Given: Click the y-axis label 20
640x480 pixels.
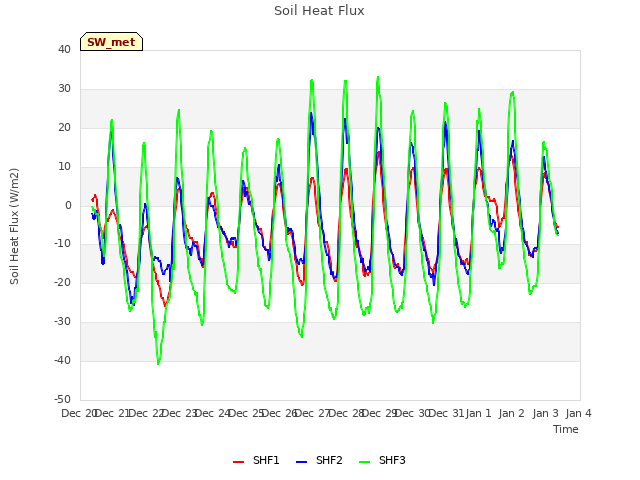Looking at the screenshot, I should pos(64,127).
